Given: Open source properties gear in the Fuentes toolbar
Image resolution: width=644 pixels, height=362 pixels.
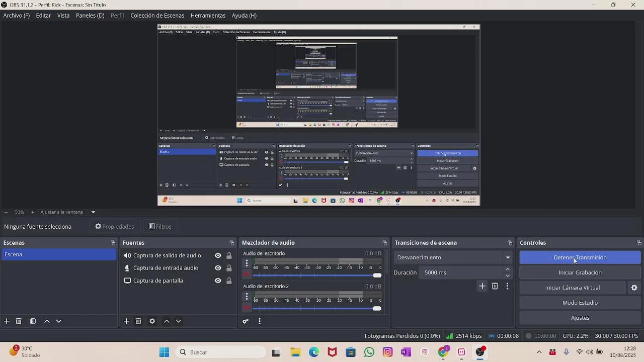Looking at the screenshot, I should (152, 321).
